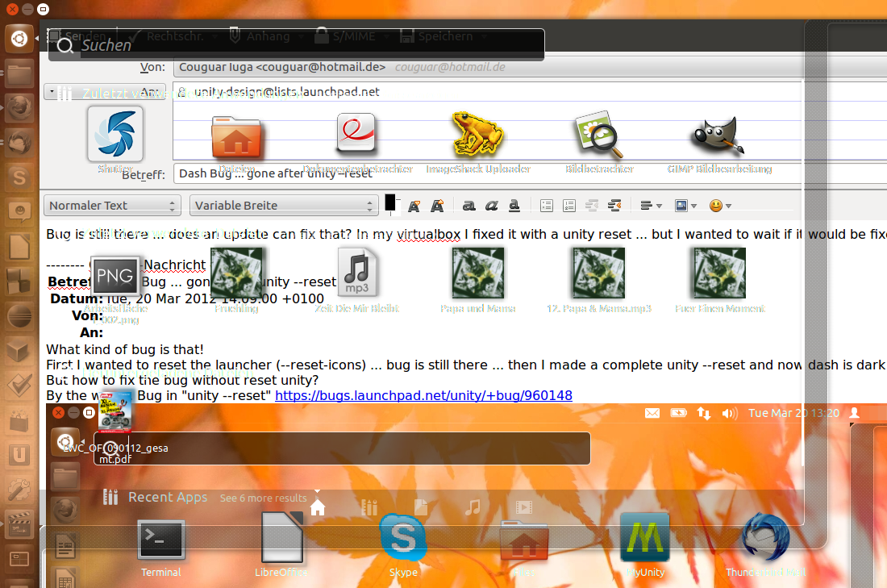This screenshot has height=588, width=887.
Task: Open the Normaler Text paragraph style dropdown
Action: tap(112, 206)
